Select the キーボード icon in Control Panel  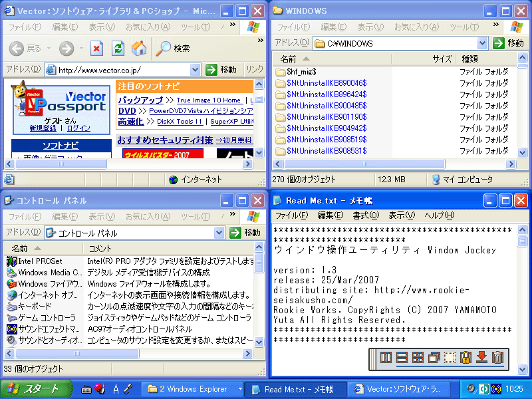[11, 307]
